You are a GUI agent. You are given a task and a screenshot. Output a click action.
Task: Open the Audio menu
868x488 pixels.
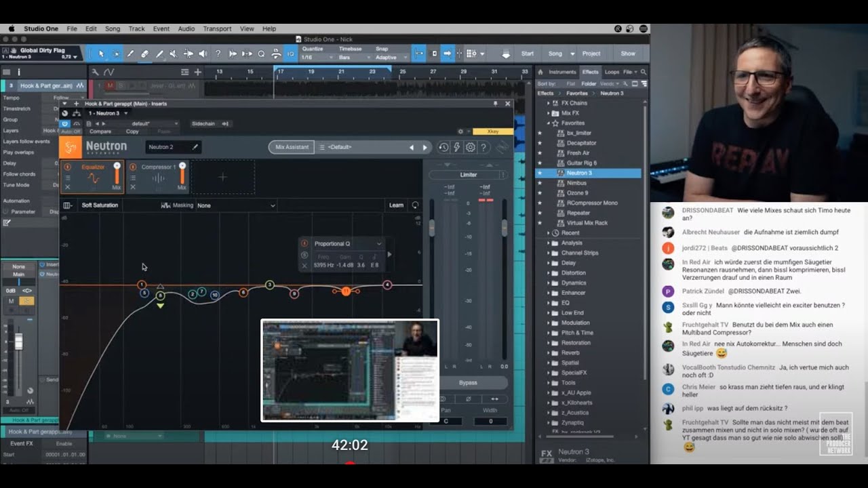click(186, 29)
